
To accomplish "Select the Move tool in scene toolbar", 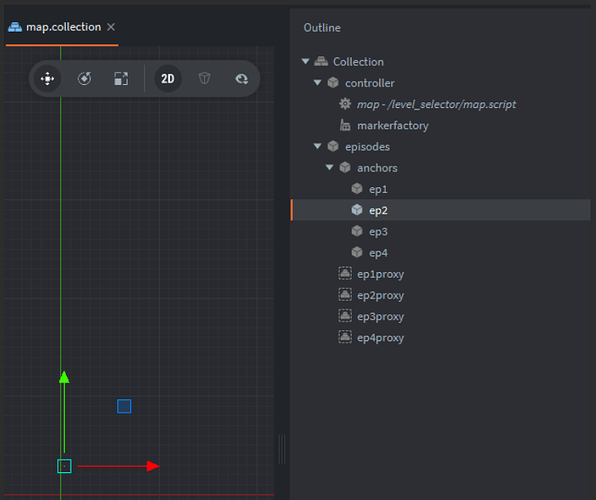I will [x=48, y=79].
